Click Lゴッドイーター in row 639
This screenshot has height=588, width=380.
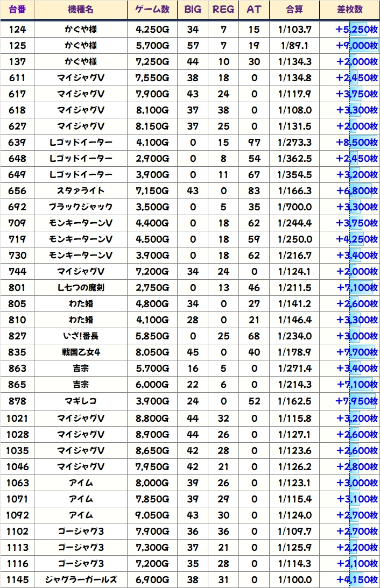(81, 142)
